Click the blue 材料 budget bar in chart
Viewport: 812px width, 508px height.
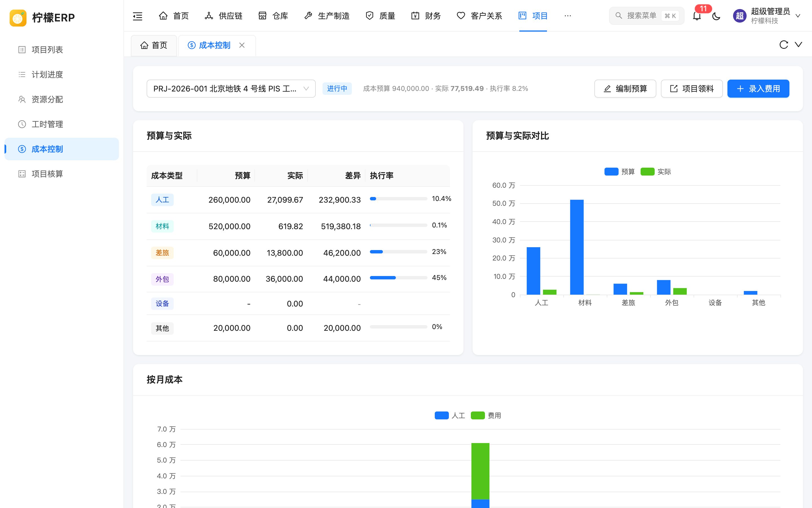[577, 247]
